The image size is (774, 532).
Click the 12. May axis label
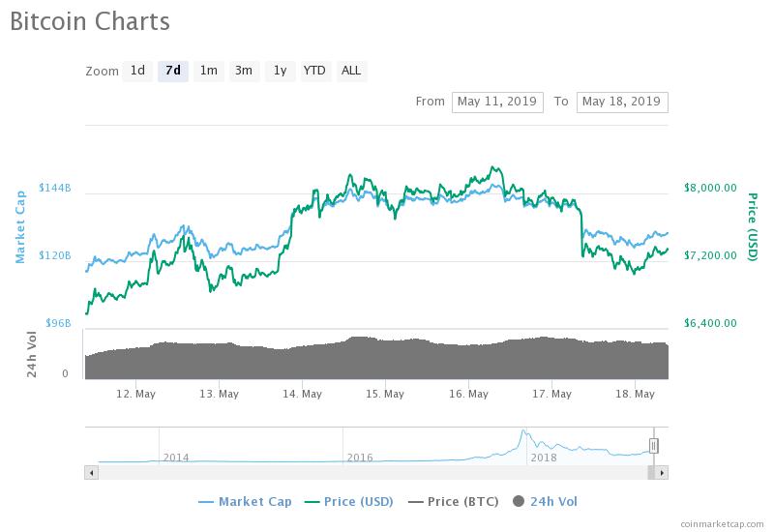pyautogui.click(x=135, y=394)
